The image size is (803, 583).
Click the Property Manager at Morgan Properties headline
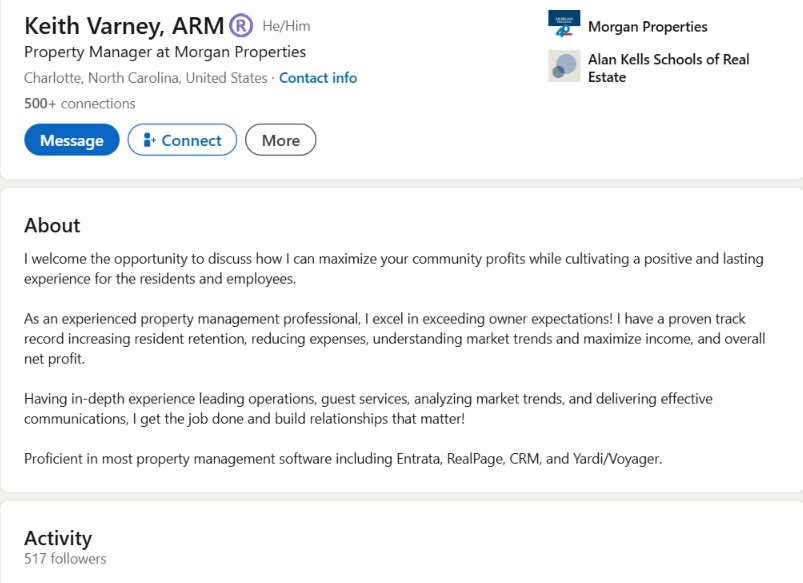point(165,52)
